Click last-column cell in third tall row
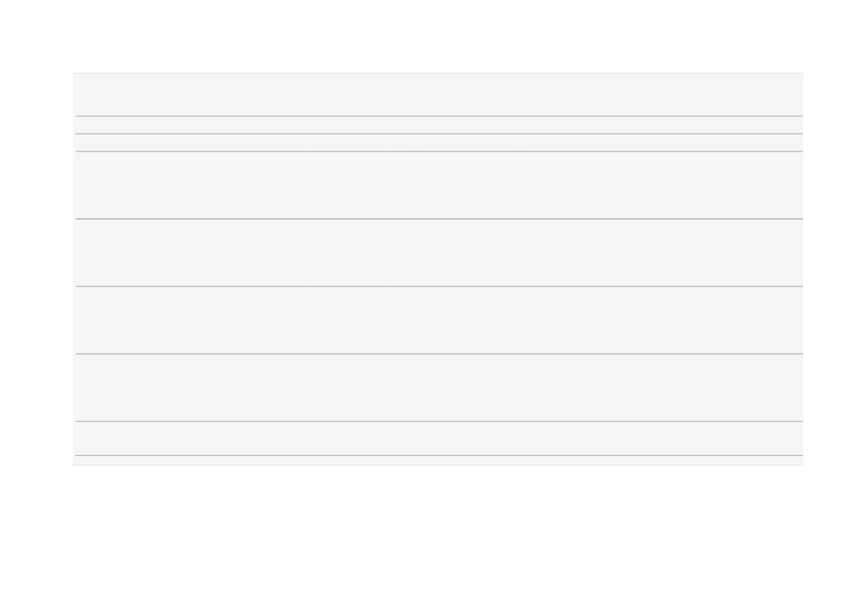Image resolution: width=868 pixels, height=614 pixels. pos(716,320)
